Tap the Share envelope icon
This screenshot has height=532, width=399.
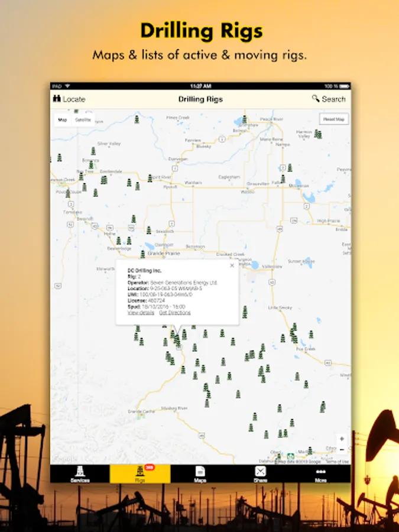tap(260, 472)
